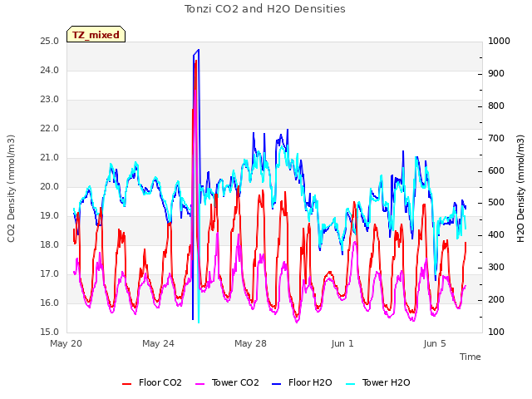The height and width of the screenshot is (399, 532).
Task: Select the Floor CO2 legend label
Action: tap(160, 382)
